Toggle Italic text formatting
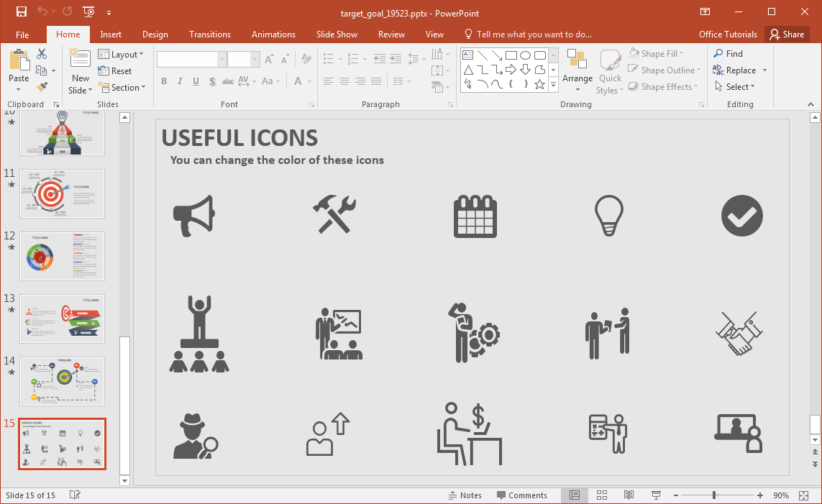The height and width of the screenshot is (504, 822). [x=180, y=81]
